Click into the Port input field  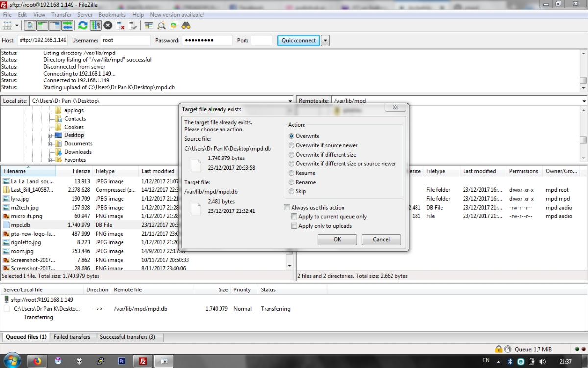pos(261,41)
